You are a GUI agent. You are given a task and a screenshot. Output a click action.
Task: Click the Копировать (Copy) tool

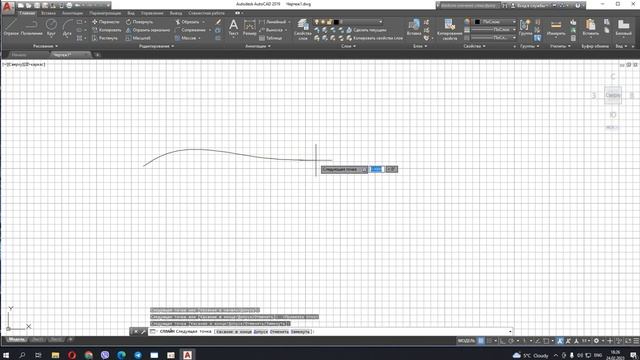[107, 30]
